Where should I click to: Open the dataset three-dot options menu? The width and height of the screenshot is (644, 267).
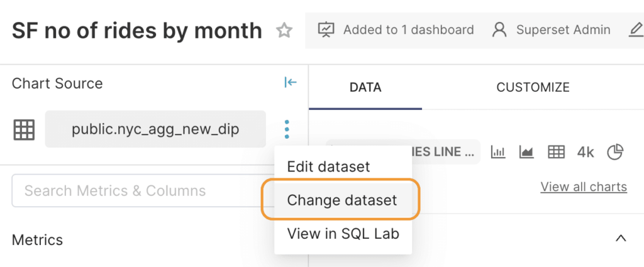click(287, 129)
